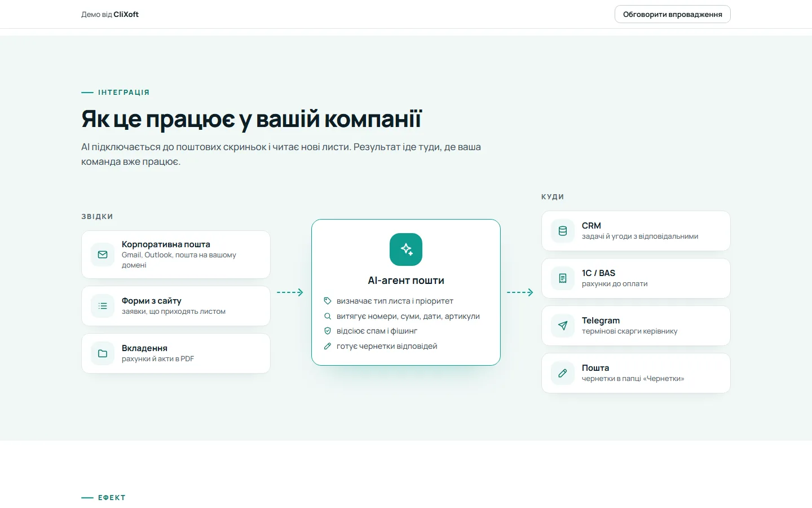The height and width of the screenshot is (508, 812).
Task: Click text 'рахунки й акти в PDF'
Action: [158, 359]
